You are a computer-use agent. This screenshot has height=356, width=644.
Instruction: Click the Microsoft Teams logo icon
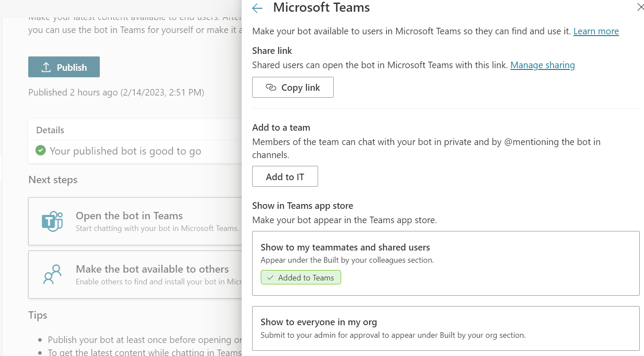pos(53,221)
